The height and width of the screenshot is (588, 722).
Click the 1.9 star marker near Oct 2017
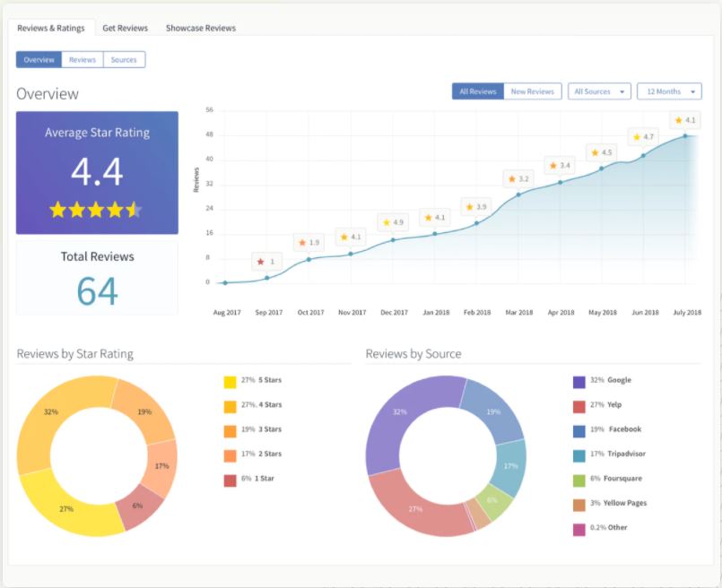(x=307, y=241)
